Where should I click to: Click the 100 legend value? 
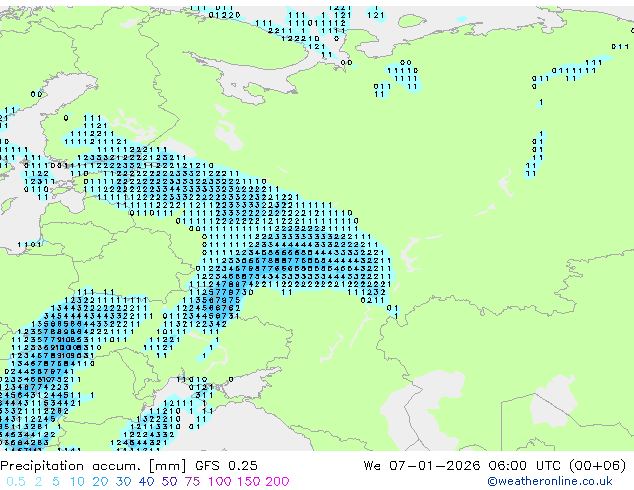pos(220,482)
